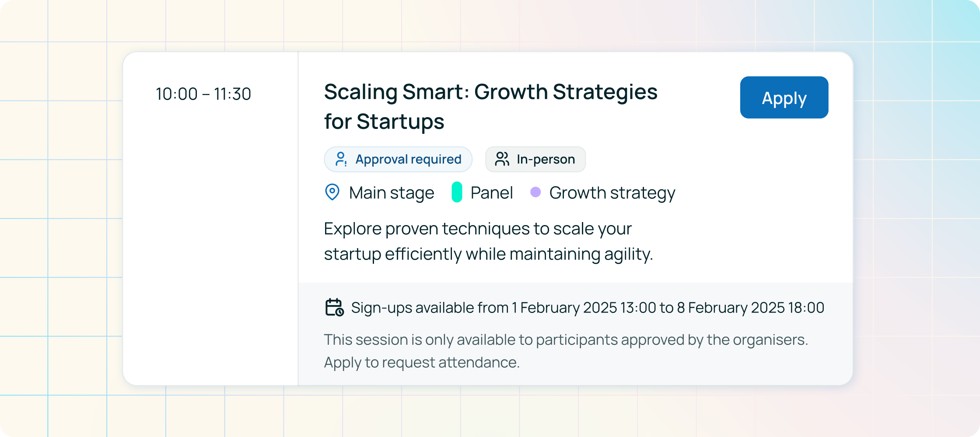The height and width of the screenshot is (437, 980).
Task: Click the Main stage location label
Action: click(x=392, y=193)
